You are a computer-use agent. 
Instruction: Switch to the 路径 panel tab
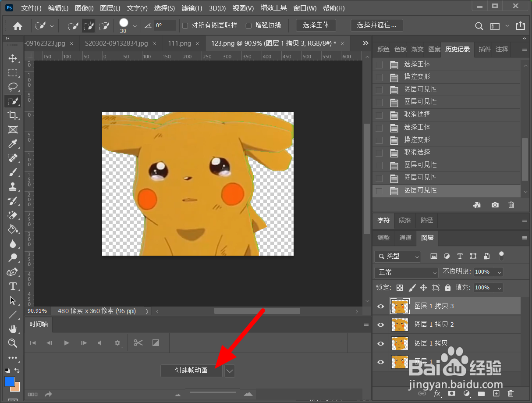click(x=427, y=220)
